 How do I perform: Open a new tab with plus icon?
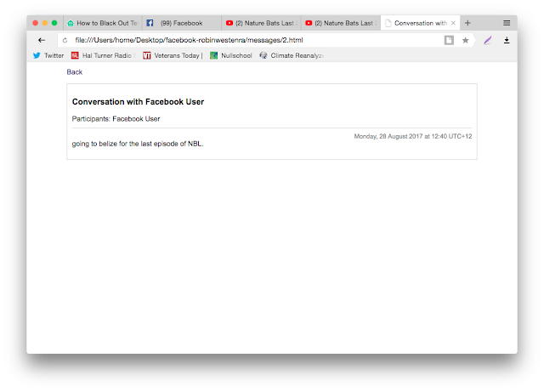(x=467, y=23)
